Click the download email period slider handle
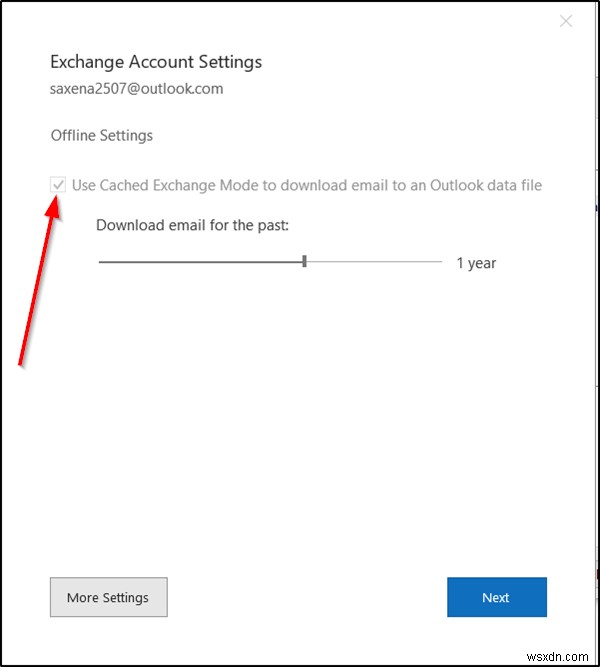 [x=304, y=261]
